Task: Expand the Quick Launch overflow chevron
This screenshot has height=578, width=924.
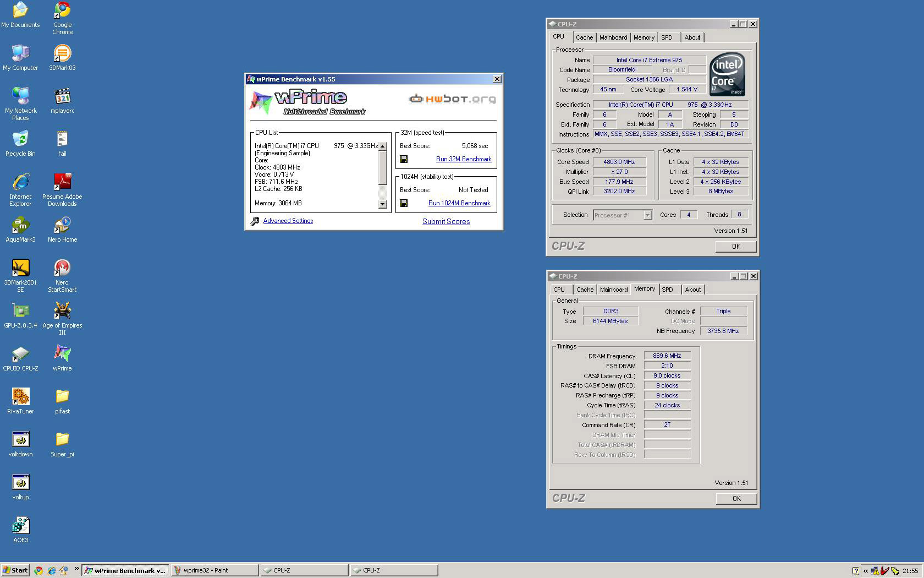Action: coord(76,569)
